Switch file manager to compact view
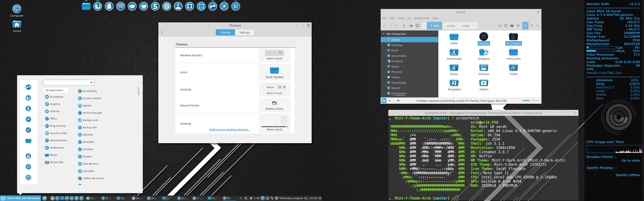The width and height of the screenshot is (644, 201). (x=538, y=26)
